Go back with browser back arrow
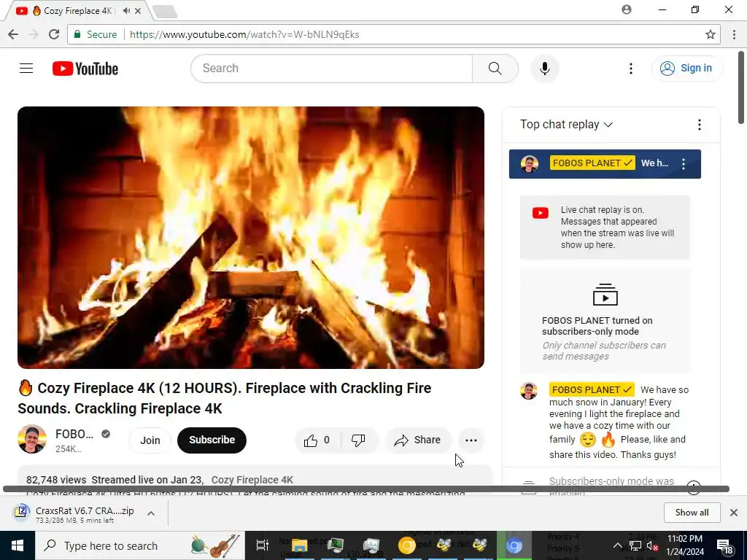The image size is (747, 560). pos(13,34)
